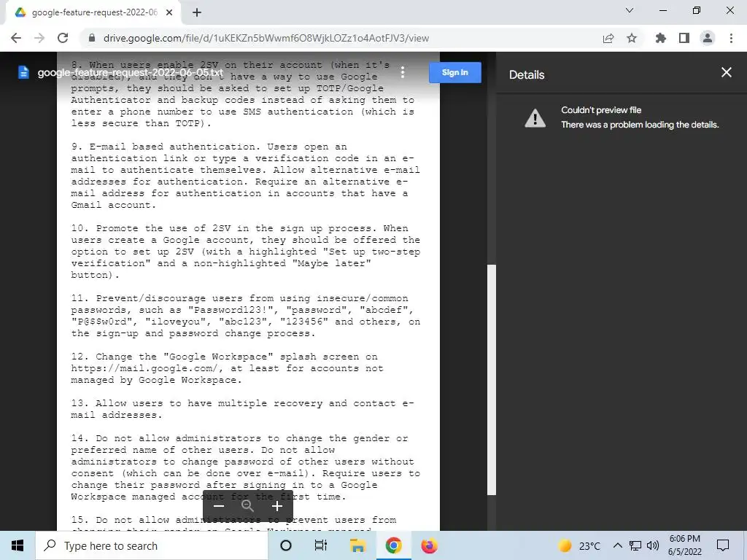The image size is (747, 560).
Task: Reload the current page
Action: pyautogui.click(x=63, y=38)
